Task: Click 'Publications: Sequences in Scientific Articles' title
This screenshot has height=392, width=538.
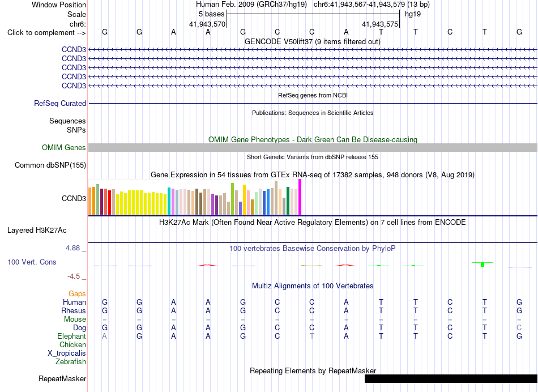Action: (x=313, y=113)
